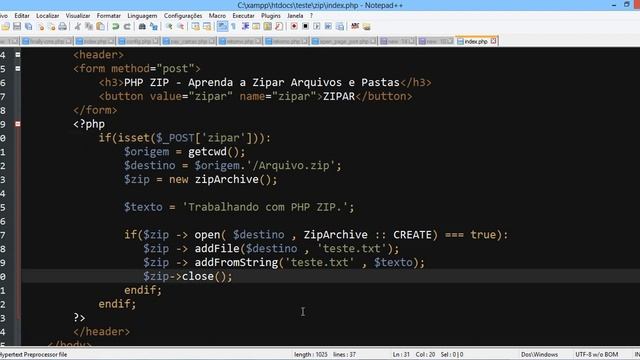Open the Replace dialog icon
The image size is (640, 360).
(154, 27)
